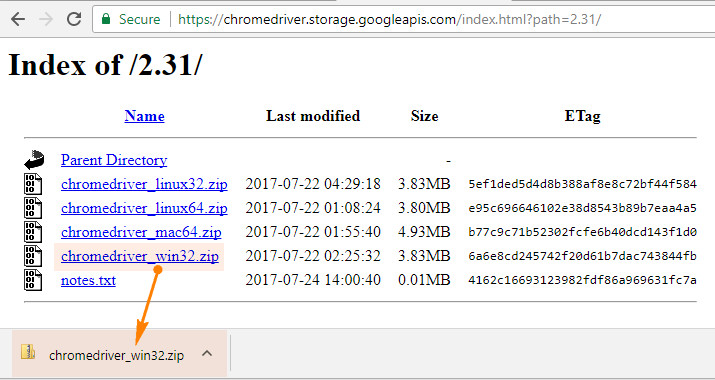Click the browser forward arrow
The height and width of the screenshot is (380, 715).
pyautogui.click(x=46, y=19)
